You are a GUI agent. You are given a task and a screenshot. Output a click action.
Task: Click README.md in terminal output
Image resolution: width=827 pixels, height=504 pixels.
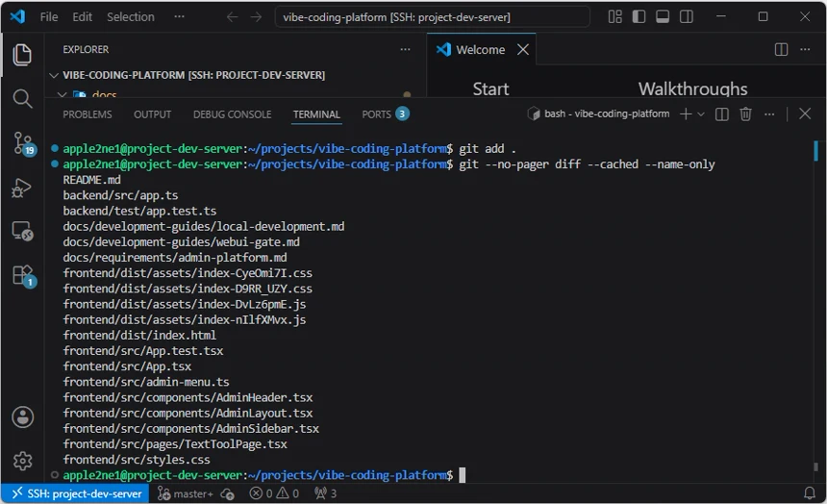pos(91,180)
